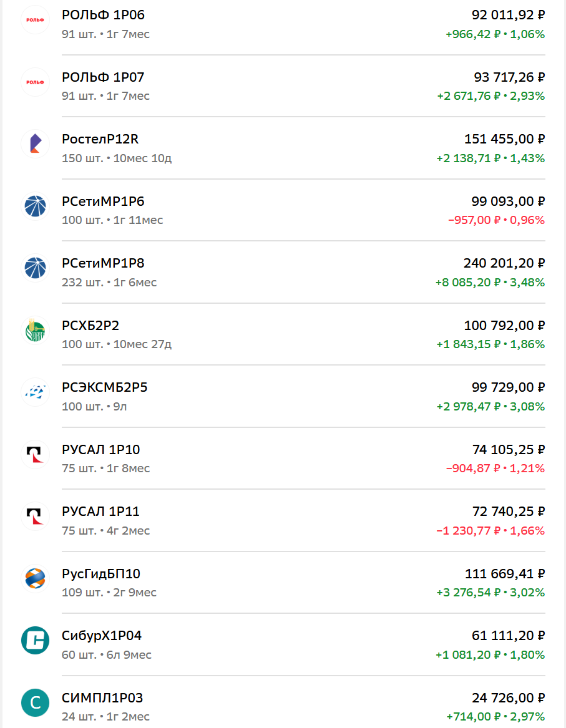Click the РУСАЛ 1Р10 logo icon
This screenshot has height=728, width=566.
36,455
